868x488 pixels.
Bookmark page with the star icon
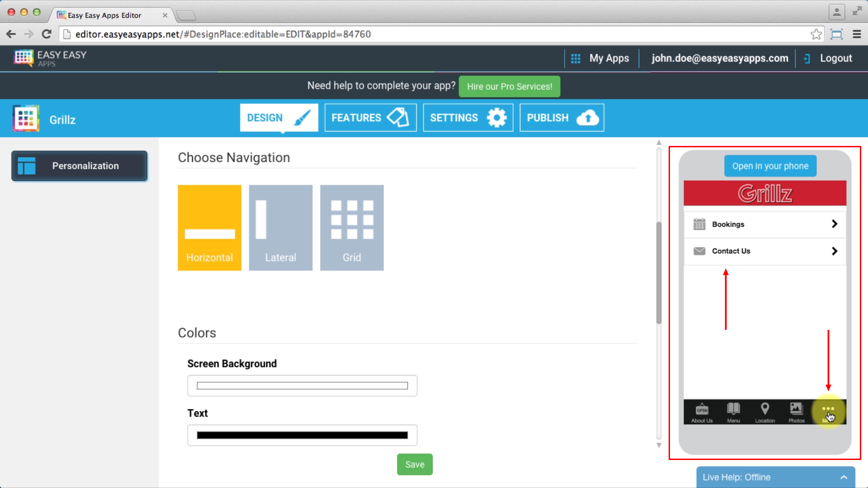click(816, 34)
